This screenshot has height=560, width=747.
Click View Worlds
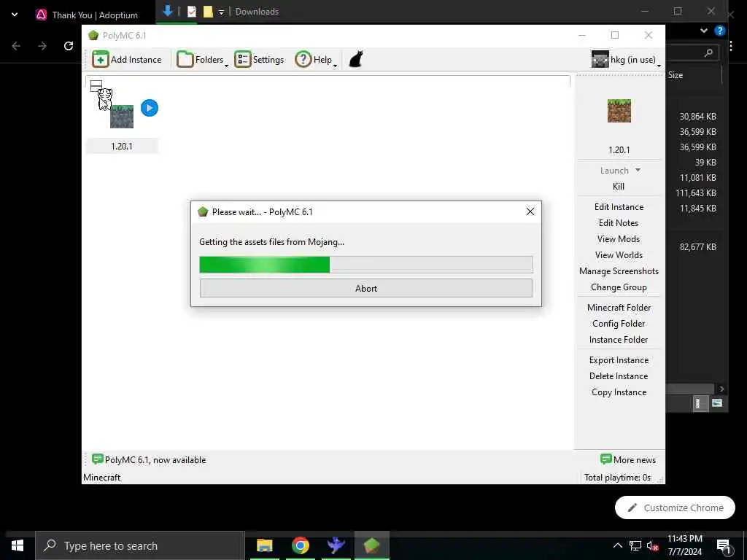point(619,255)
